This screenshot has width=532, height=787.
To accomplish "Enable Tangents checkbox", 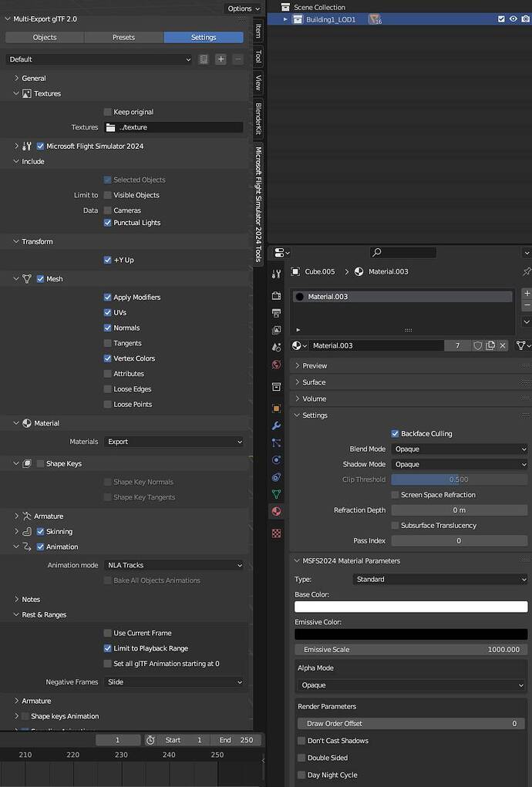I will tap(107, 343).
